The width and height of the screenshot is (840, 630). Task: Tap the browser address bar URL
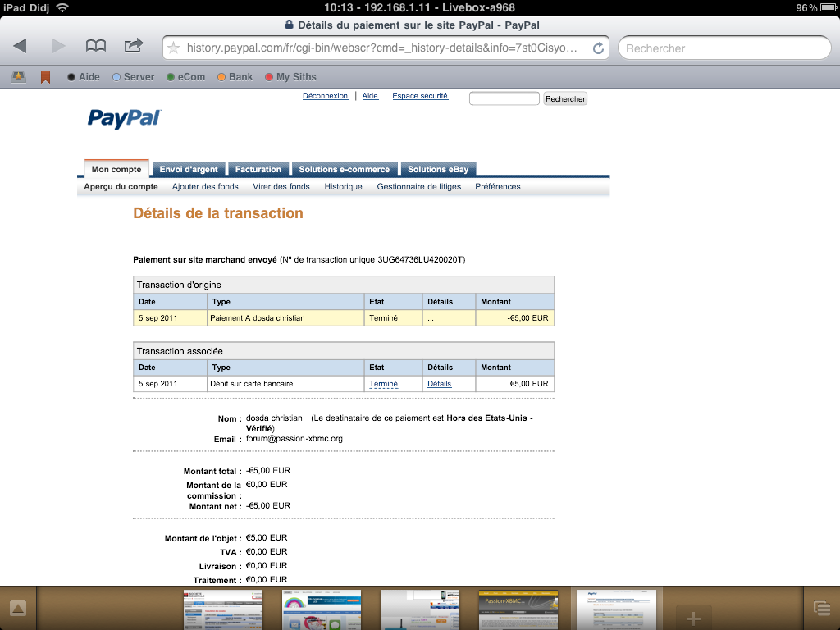click(382, 48)
